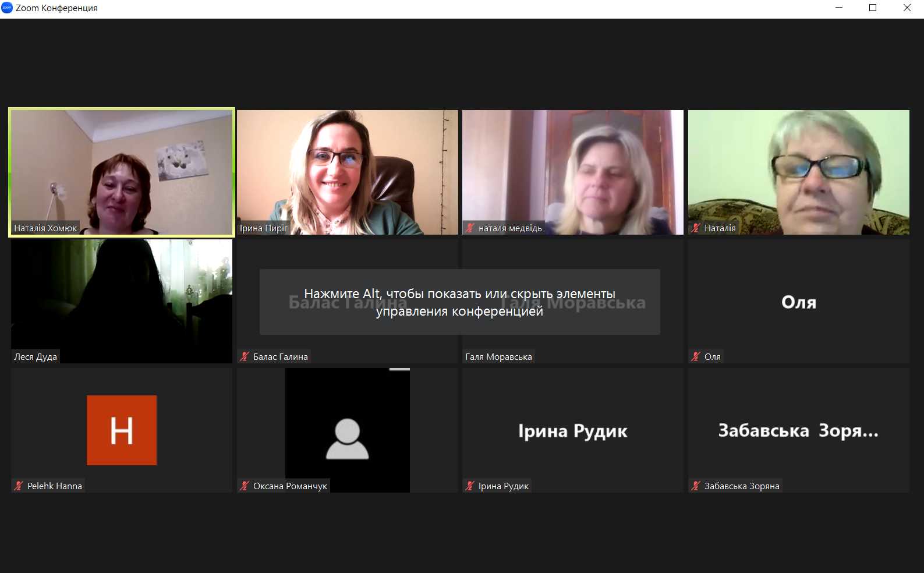Screen dimensions: 924x573
Task: Click the muted mic icon by Оля label
Action: click(696, 357)
